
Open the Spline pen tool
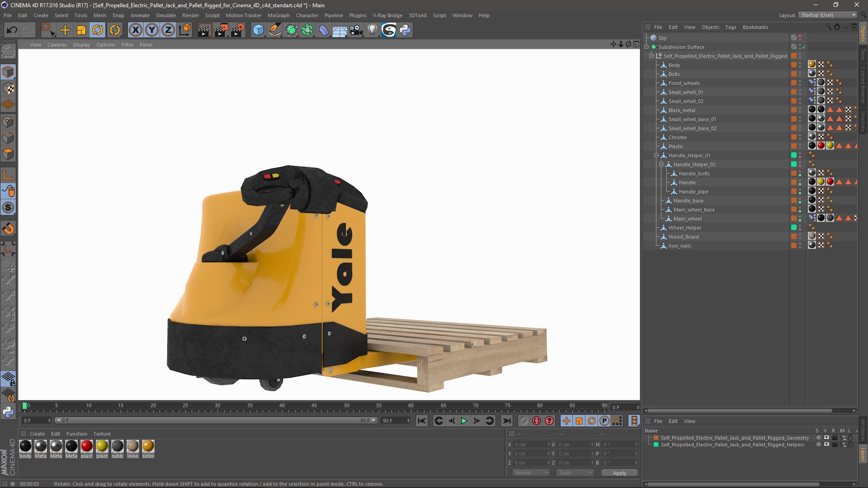coord(274,30)
